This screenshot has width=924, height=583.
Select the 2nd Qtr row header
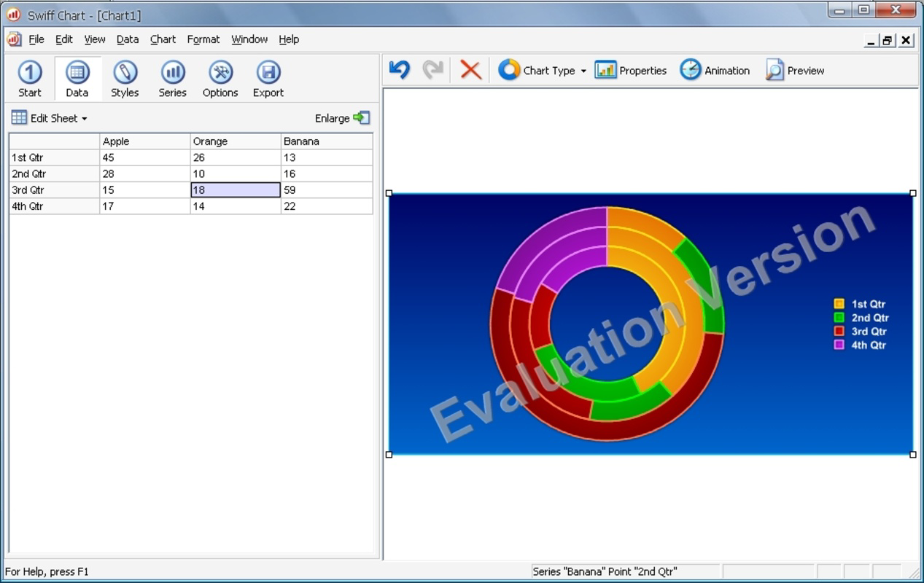(54, 174)
